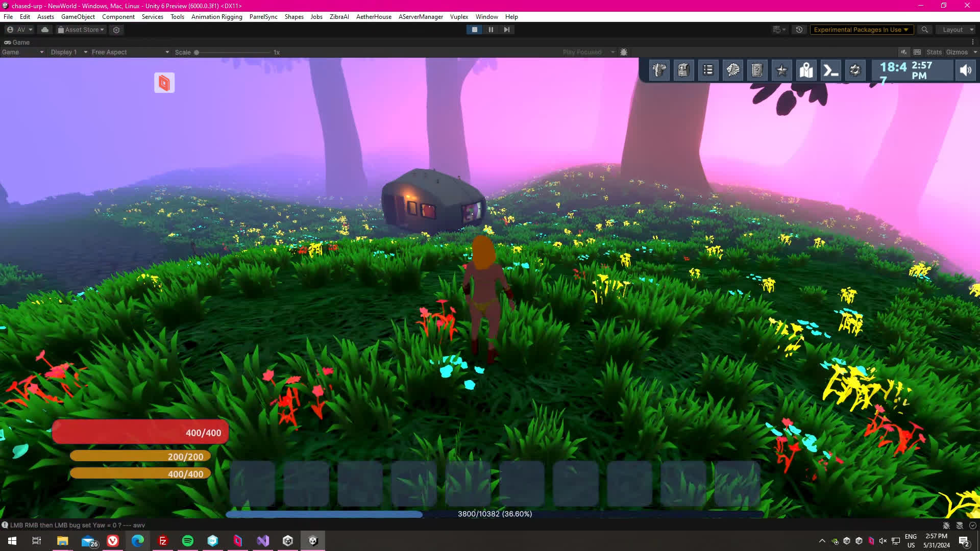The height and width of the screenshot is (551, 980).
Task: Toggle Mute Audio in Game view toolbar
Action: (904, 52)
